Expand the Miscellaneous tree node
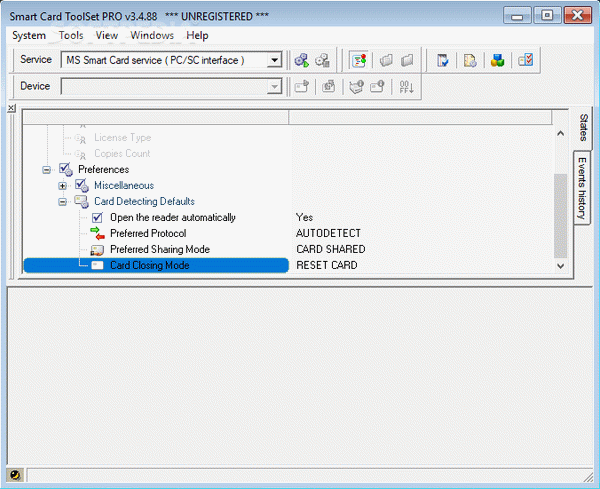Screen dimensions: 600x489 point(62,186)
